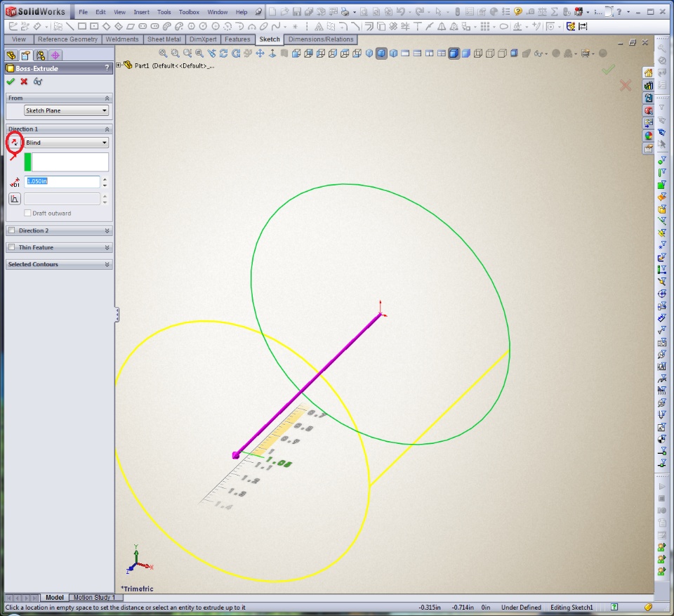Open the Toolbox menu

(189, 12)
